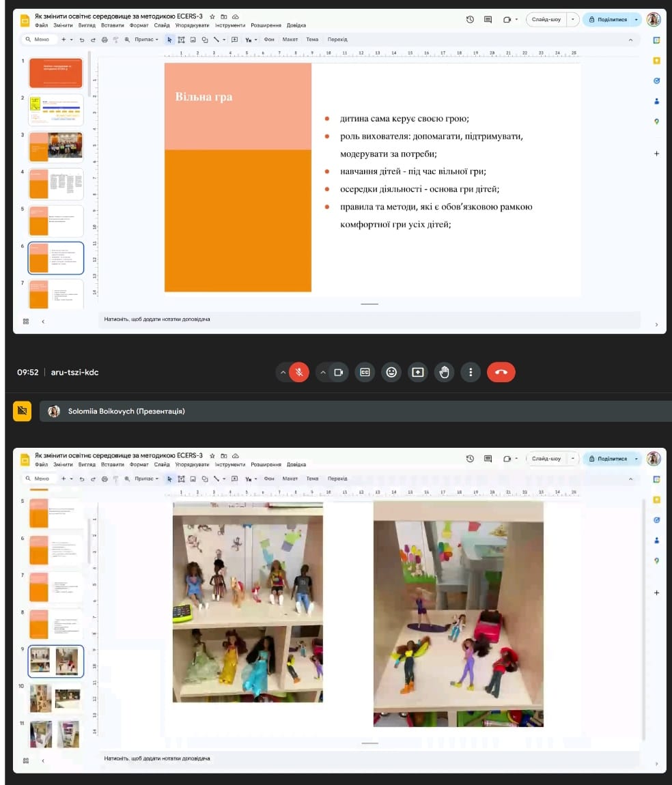Viewport: 672px width, 785px height.
Task: Open Слайд-шоу dropdown arrow in upper window
Action: coord(572,20)
